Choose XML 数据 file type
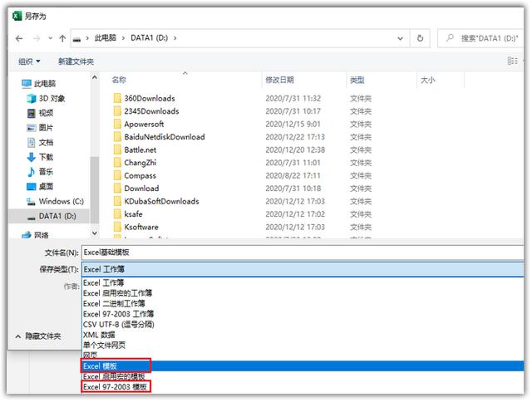Viewport: 532px width, 402px height. pyautogui.click(x=303, y=335)
